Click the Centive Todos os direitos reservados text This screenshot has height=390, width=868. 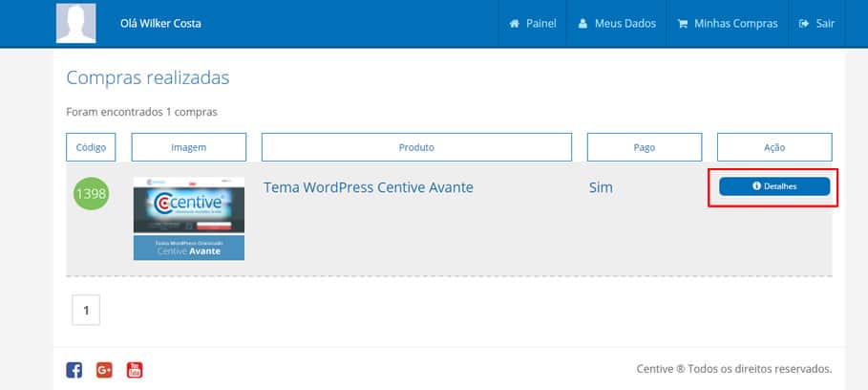(734, 369)
